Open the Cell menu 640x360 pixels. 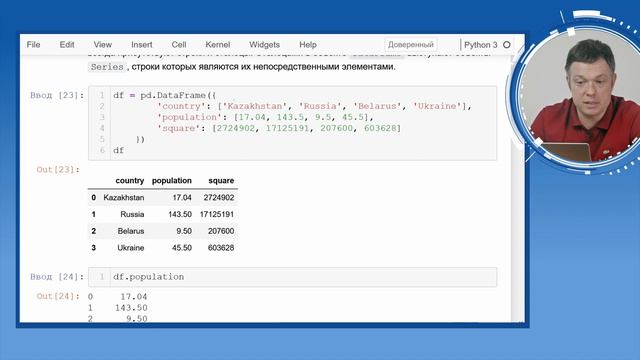(x=179, y=44)
